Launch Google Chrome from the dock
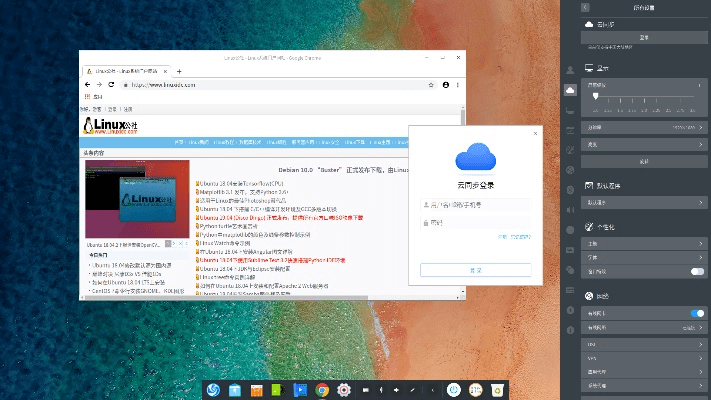The image size is (711, 400). 322,389
